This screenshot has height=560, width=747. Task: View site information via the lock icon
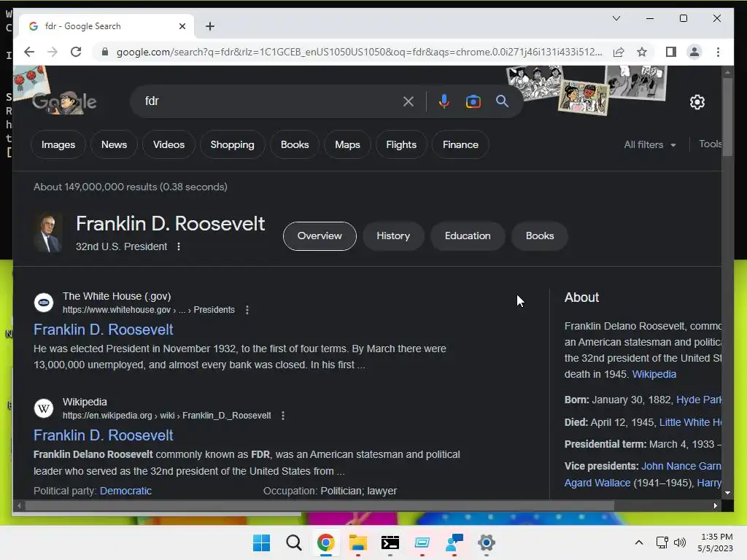105,52
